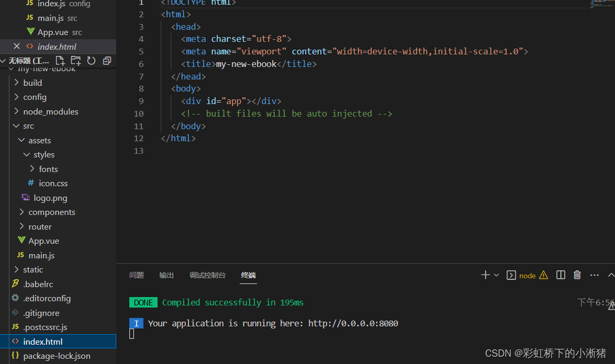
Task: Click the http://0.0.0.0:8080 URL in terminal
Action: pos(353,323)
